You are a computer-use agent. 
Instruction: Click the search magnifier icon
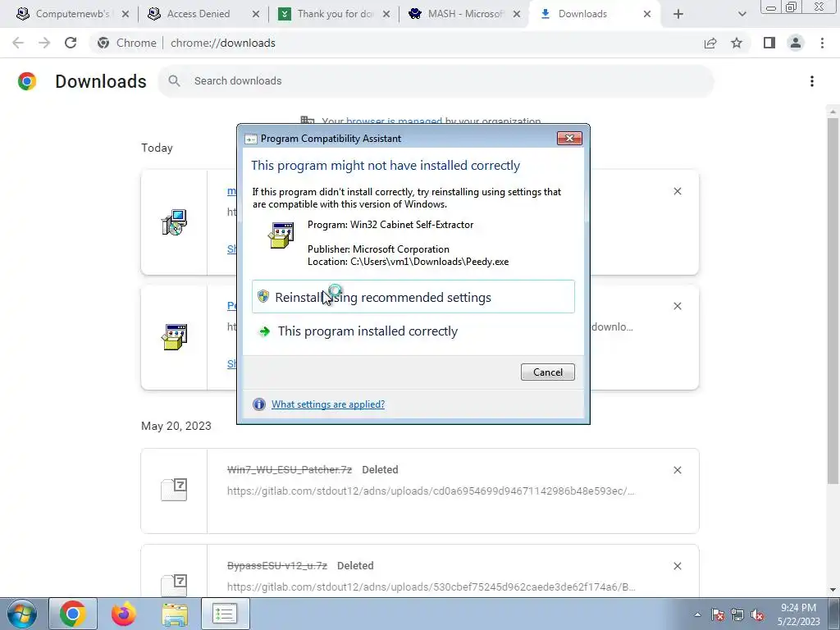pos(174,81)
